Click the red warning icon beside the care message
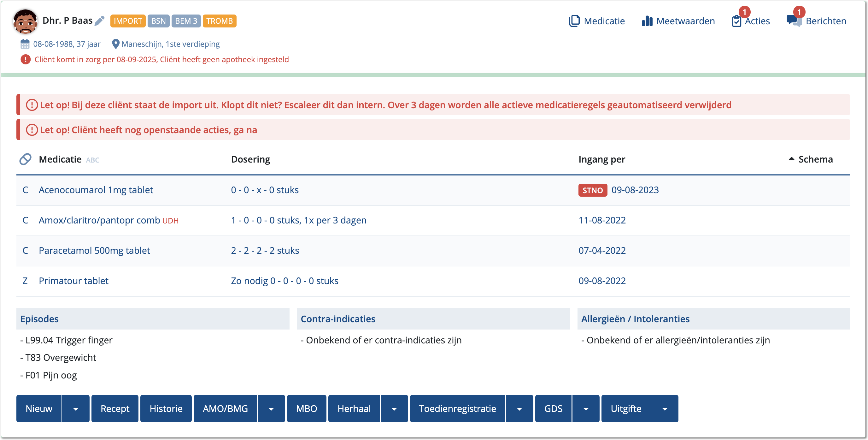868x440 pixels. point(25,59)
